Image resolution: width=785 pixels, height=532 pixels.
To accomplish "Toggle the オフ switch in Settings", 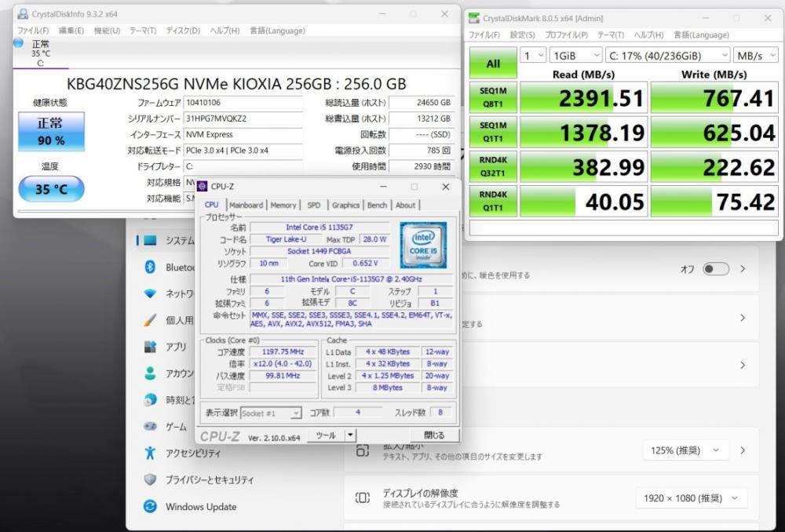I will coord(716,269).
